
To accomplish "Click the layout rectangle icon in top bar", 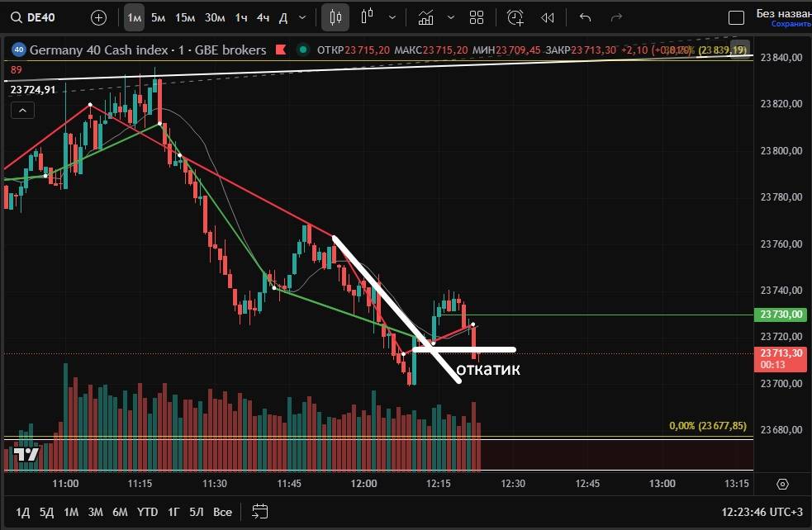I will click(735, 17).
